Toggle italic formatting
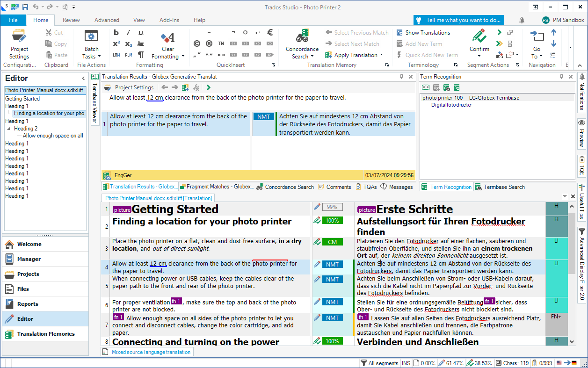The height and width of the screenshot is (368, 588). [128, 32]
